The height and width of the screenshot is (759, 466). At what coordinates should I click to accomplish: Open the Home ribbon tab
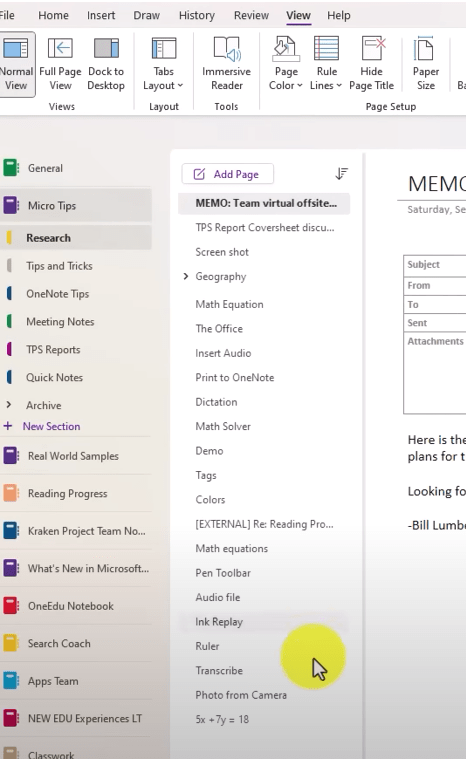coord(53,15)
